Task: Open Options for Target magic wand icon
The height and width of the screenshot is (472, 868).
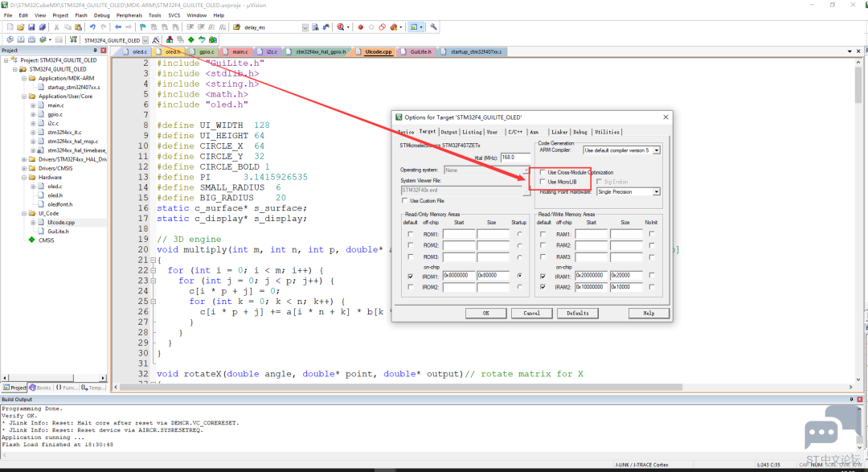Action: pyautogui.click(x=156, y=40)
